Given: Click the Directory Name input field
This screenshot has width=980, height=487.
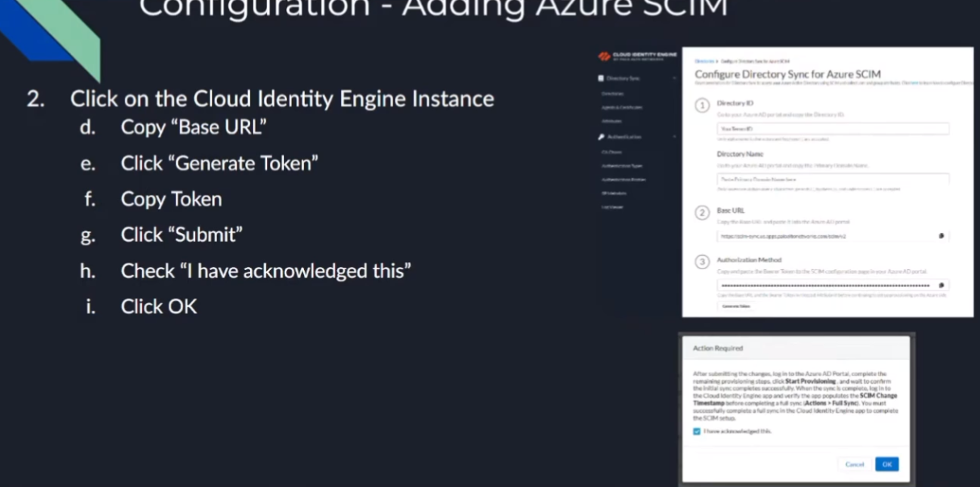Looking at the screenshot, I should (x=833, y=178).
